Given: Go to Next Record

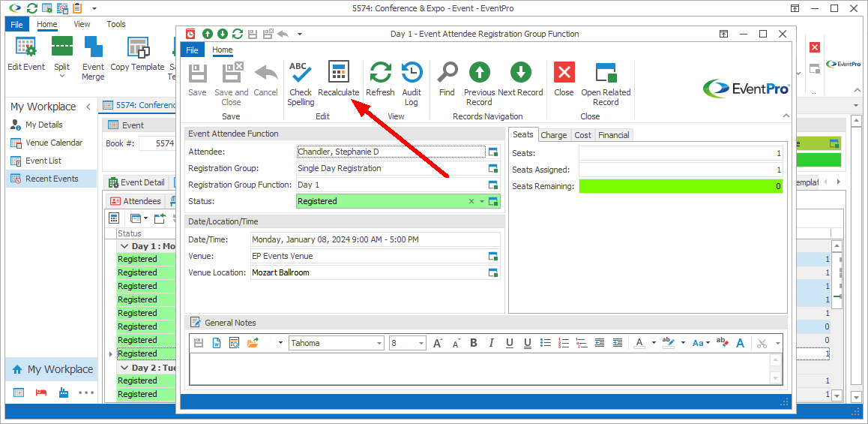Looking at the screenshot, I should click(520, 79).
